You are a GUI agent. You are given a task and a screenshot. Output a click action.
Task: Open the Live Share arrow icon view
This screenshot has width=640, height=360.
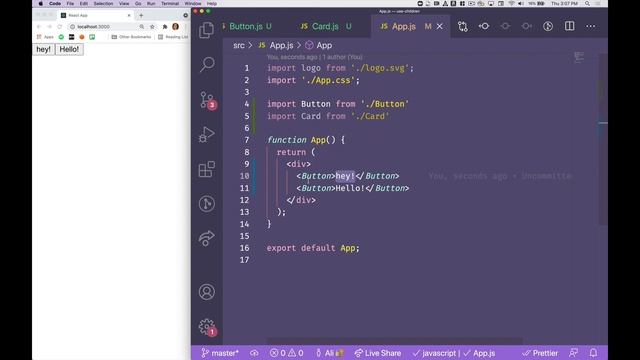[x=207, y=238]
